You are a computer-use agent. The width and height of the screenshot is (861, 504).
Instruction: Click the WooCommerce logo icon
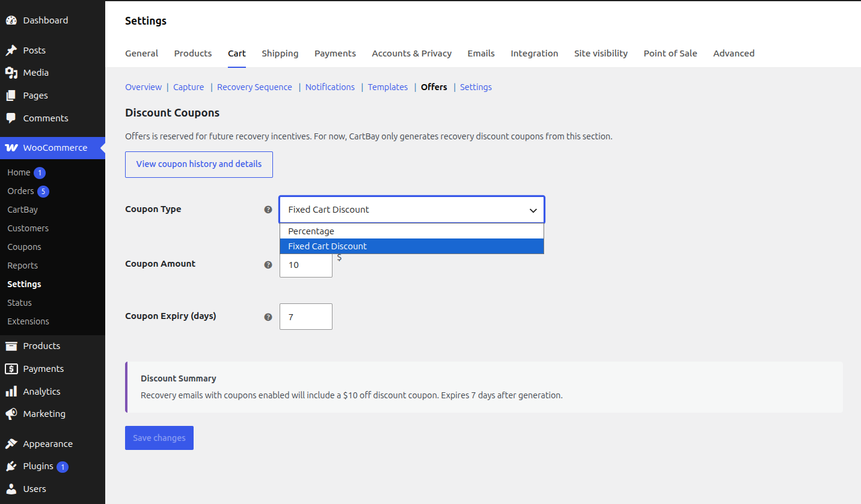(11, 148)
